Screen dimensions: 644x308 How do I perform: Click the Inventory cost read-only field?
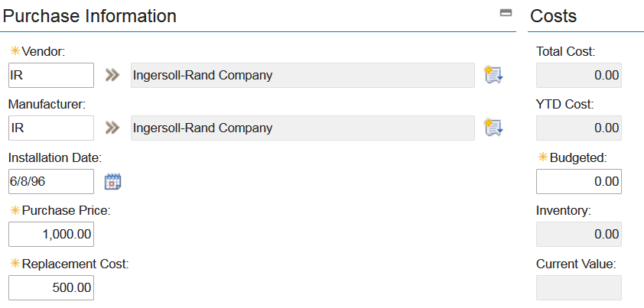(578, 235)
